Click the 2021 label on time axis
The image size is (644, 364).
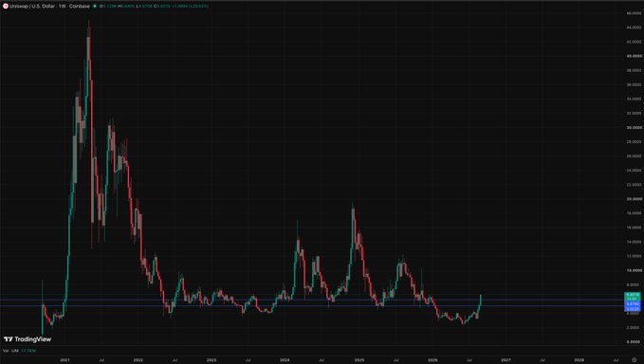tap(64, 360)
